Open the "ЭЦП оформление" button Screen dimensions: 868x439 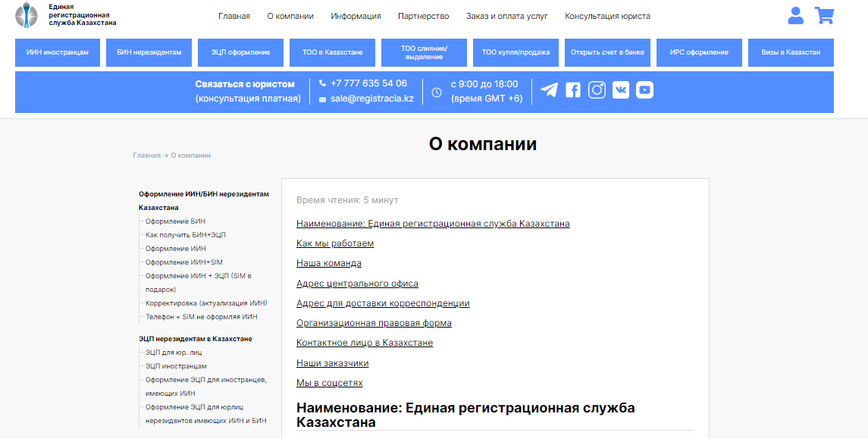tap(246, 52)
